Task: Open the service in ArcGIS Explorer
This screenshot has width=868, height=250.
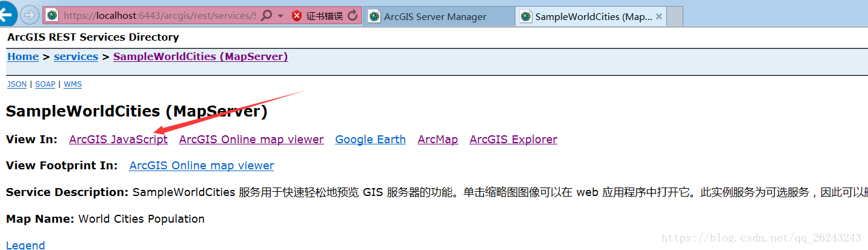Action: [514, 140]
